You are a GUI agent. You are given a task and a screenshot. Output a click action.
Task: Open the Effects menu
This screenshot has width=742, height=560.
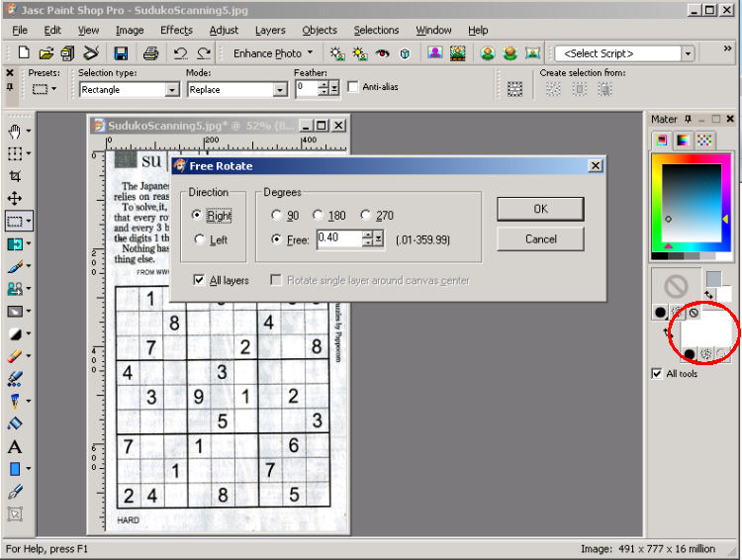click(176, 31)
